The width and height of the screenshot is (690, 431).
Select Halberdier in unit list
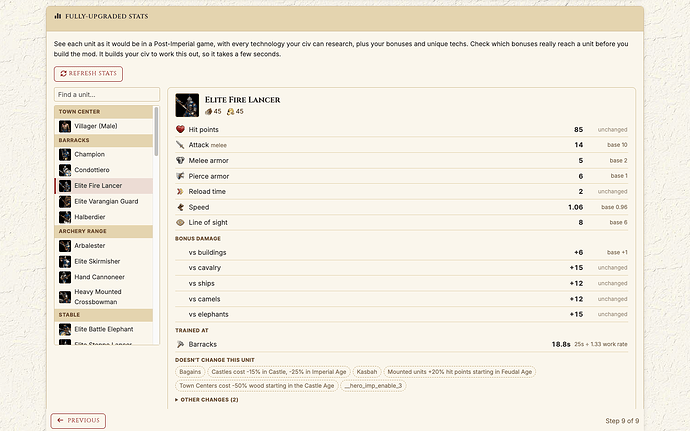[103, 217]
